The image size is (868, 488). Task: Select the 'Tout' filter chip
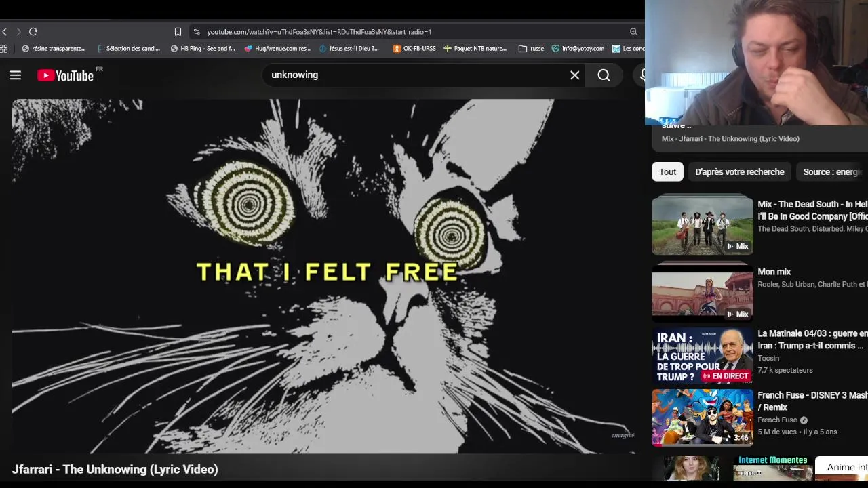[668, 171]
